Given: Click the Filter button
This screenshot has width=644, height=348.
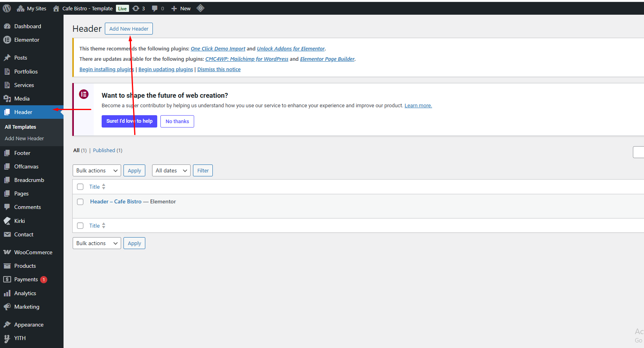Looking at the screenshot, I should (203, 170).
